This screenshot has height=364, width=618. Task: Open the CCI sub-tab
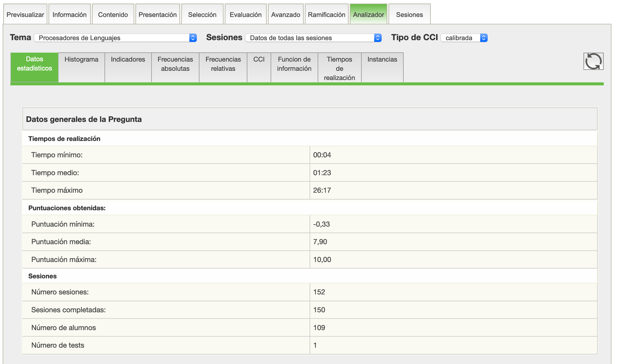(259, 59)
